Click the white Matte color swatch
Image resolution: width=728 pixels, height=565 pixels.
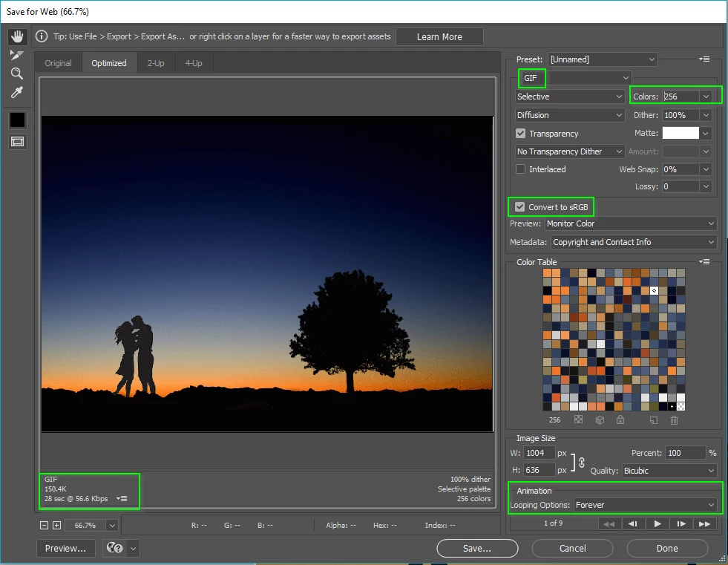(x=681, y=133)
